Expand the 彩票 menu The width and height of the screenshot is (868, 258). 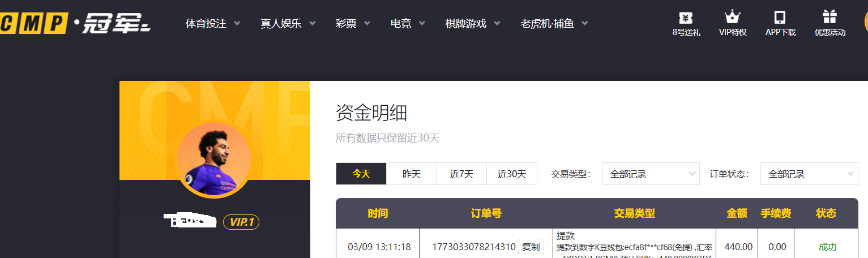[x=346, y=24]
